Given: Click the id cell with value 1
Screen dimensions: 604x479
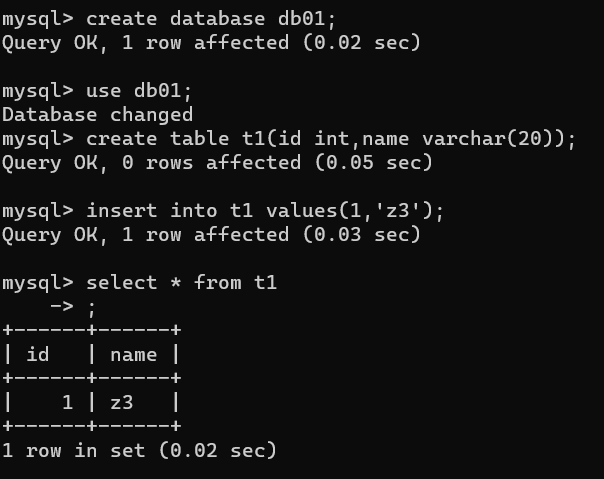Looking at the screenshot, I should pyautogui.click(x=67, y=403).
